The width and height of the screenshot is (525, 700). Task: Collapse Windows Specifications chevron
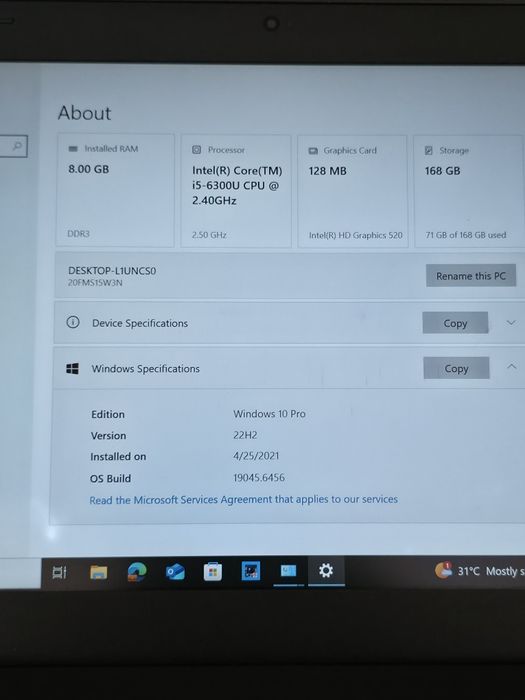coord(512,367)
